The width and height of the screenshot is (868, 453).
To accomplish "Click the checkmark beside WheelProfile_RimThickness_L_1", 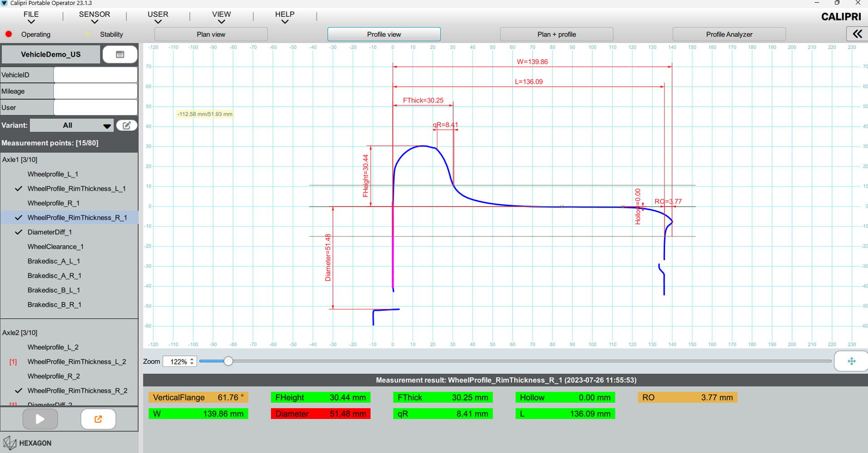I will [19, 189].
